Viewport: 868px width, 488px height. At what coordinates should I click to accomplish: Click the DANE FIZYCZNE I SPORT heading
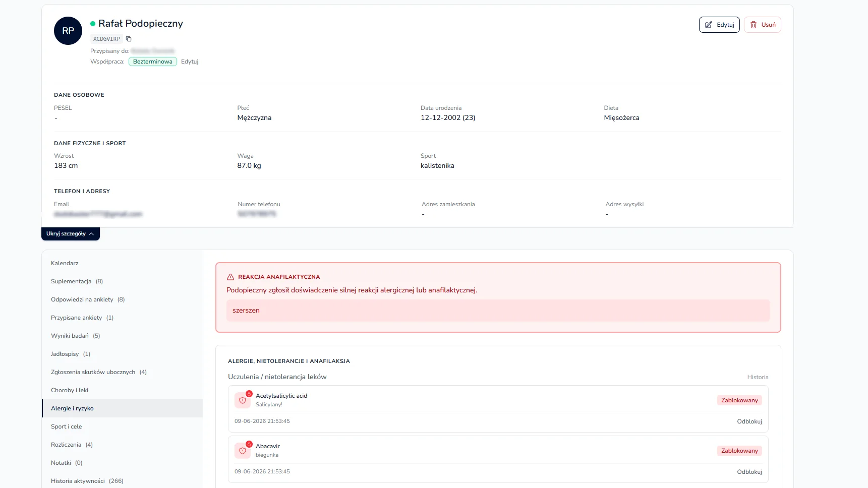point(90,143)
